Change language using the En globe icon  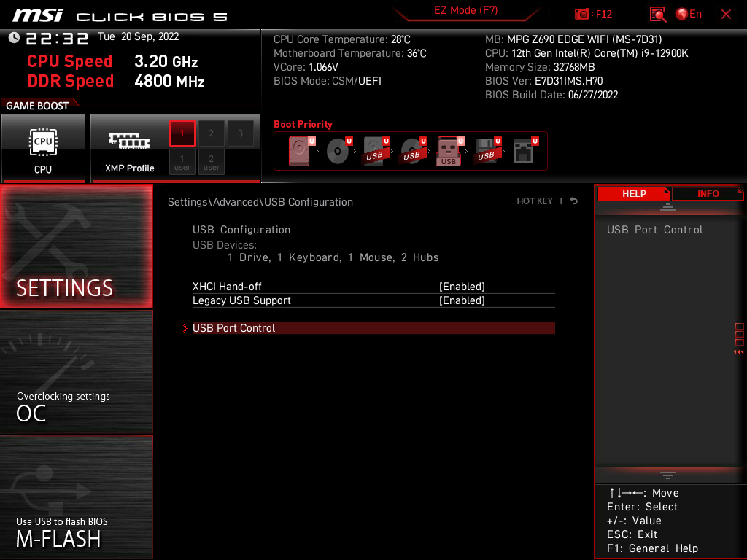[689, 15]
